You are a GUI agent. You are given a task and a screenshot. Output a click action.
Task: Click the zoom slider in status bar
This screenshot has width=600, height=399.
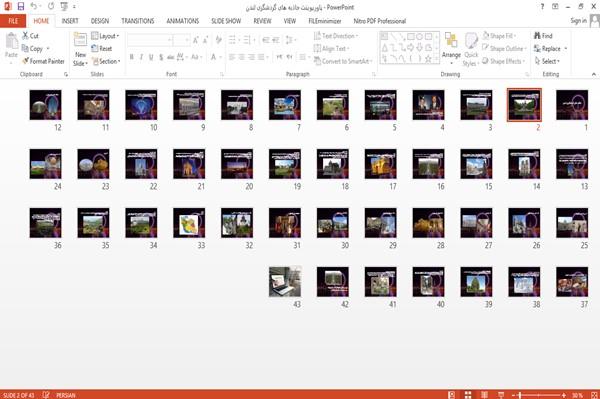coord(539,395)
